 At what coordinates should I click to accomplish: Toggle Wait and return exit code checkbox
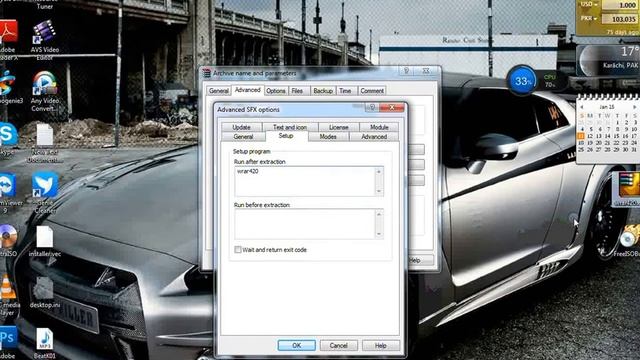click(x=238, y=249)
